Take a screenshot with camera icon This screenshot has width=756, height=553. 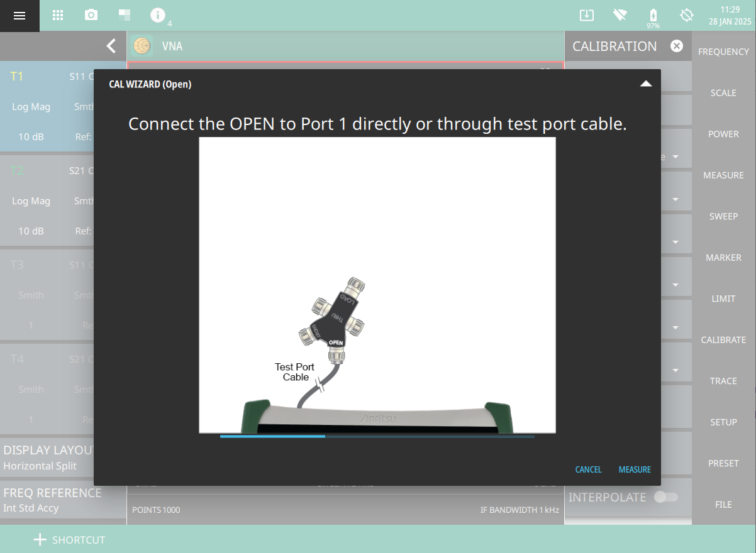point(91,16)
